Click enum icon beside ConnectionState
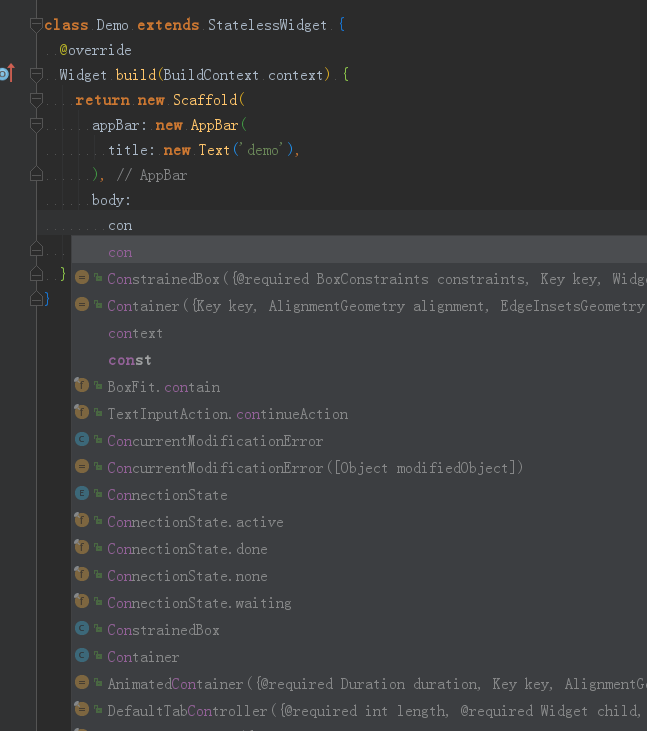Screen dimensions: 647x731 click(82, 493)
